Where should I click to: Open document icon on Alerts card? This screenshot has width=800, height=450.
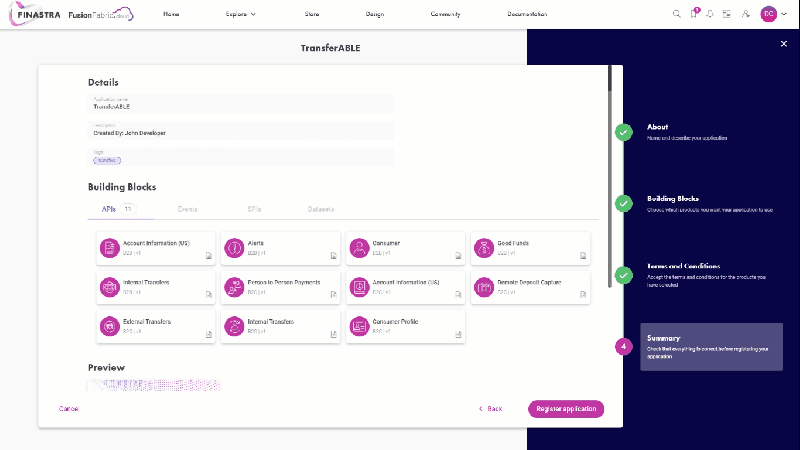(334, 256)
